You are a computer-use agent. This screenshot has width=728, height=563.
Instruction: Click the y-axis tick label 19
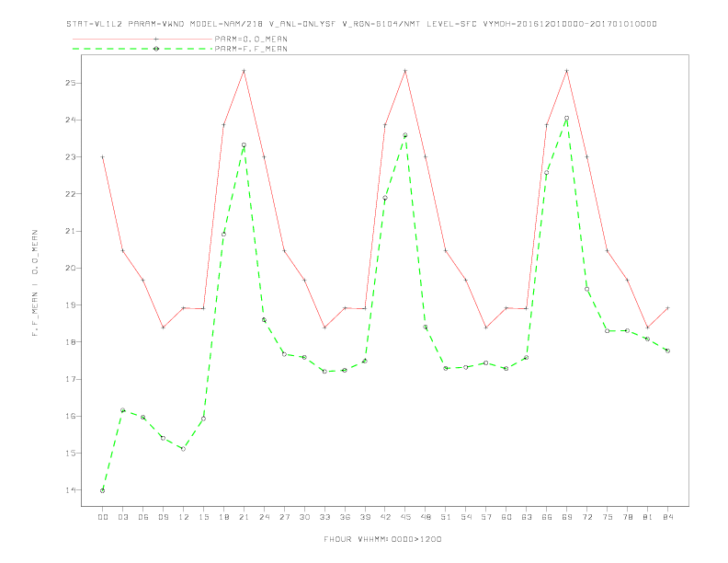[x=71, y=305]
